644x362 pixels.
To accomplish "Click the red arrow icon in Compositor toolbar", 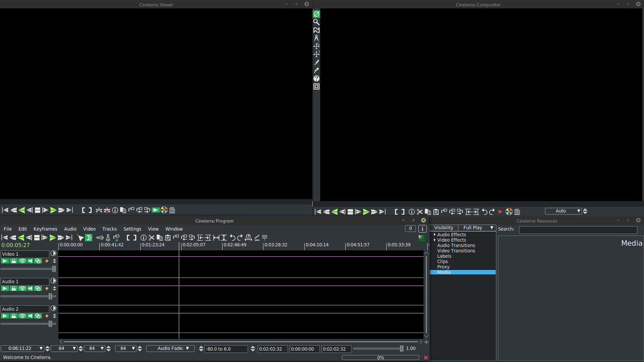I will (x=501, y=212).
